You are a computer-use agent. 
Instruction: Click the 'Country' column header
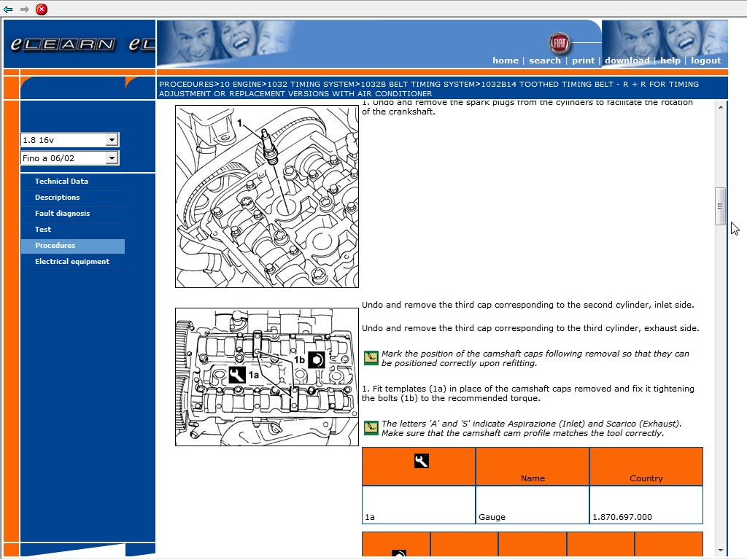(646, 466)
